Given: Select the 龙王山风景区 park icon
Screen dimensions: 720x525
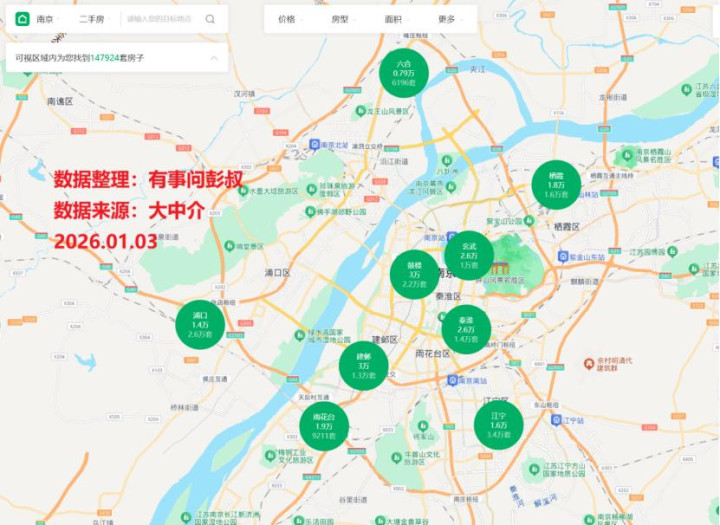Looking at the screenshot, I should pos(361,111).
